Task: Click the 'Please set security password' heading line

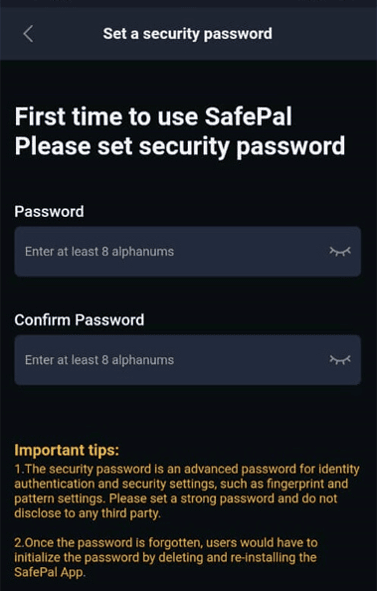Action: pos(180,146)
